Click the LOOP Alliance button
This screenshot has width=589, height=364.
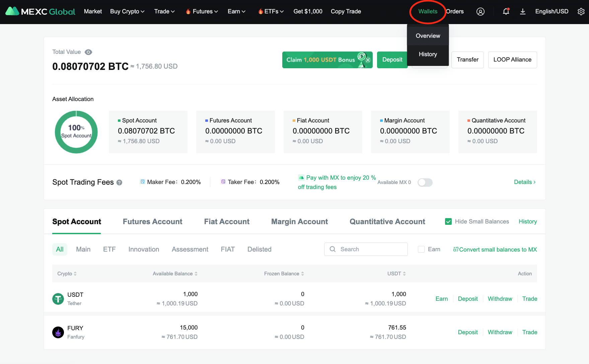[512, 60]
